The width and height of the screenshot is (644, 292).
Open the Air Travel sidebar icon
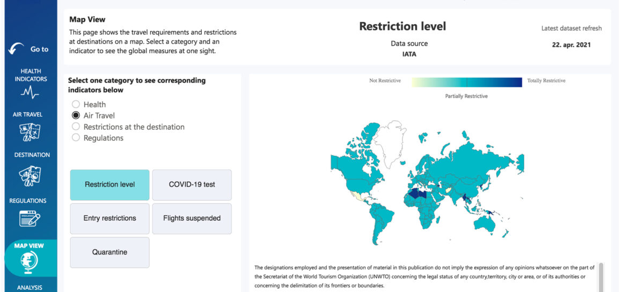30,132
